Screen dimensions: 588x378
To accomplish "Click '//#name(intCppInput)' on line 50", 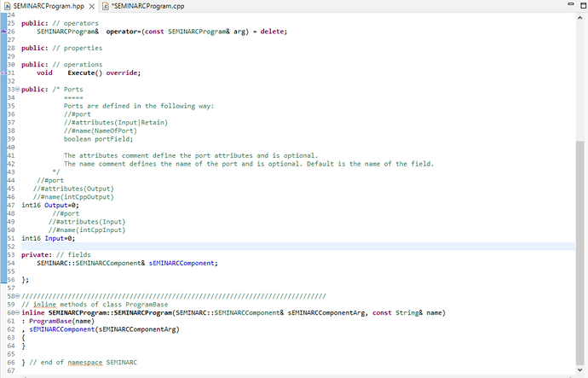I will (x=87, y=230).
